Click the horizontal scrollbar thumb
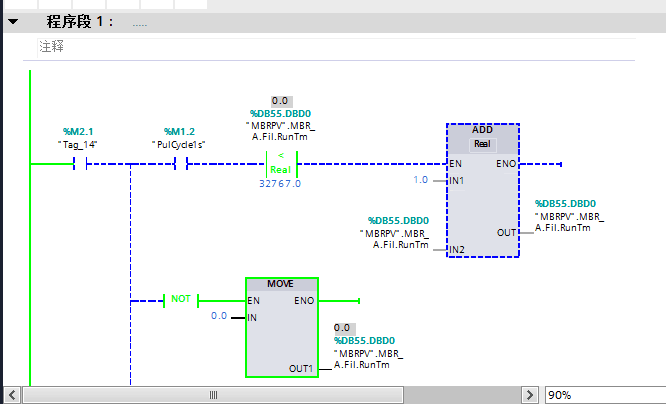The width and height of the screenshot is (666, 404). (213, 395)
